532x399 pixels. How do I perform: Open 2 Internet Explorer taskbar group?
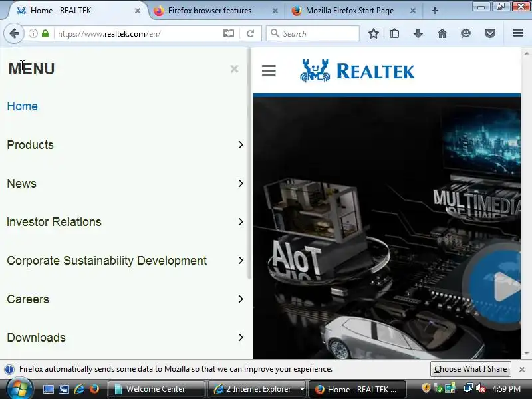click(x=257, y=389)
